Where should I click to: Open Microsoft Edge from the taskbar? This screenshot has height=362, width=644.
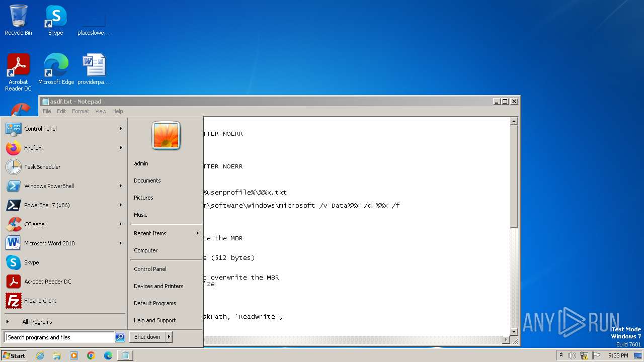tap(108, 355)
